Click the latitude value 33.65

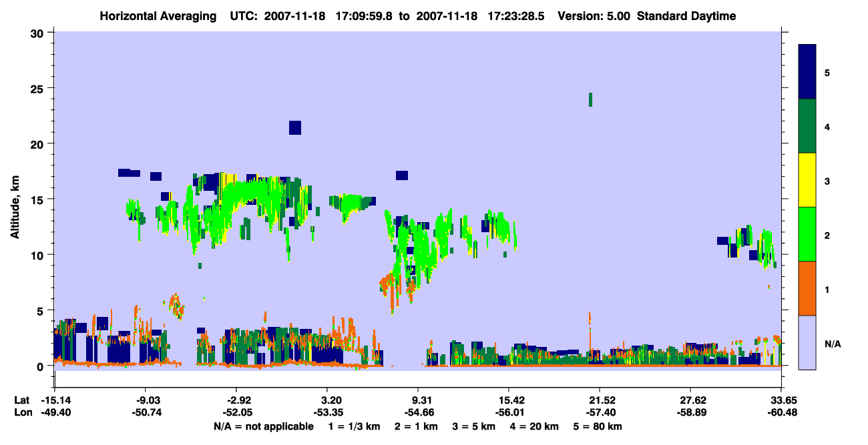pyautogui.click(x=782, y=400)
